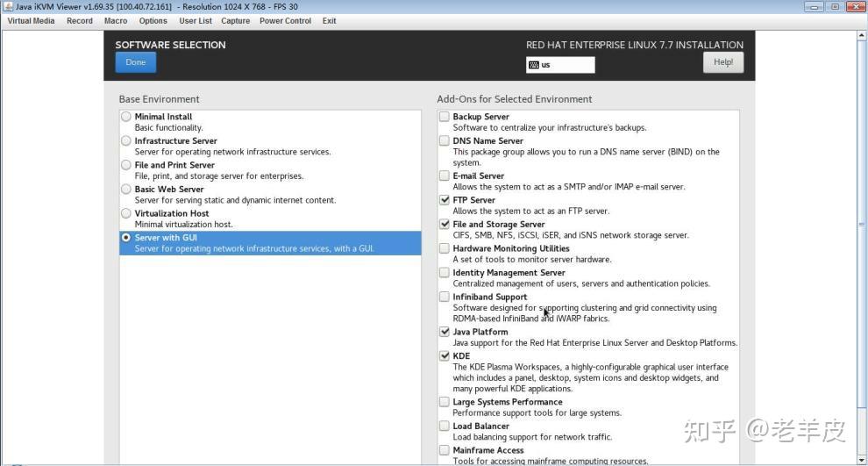Minimize the iKVM Viewer window
Image resolution: width=868 pixels, height=466 pixels.
click(813, 7)
